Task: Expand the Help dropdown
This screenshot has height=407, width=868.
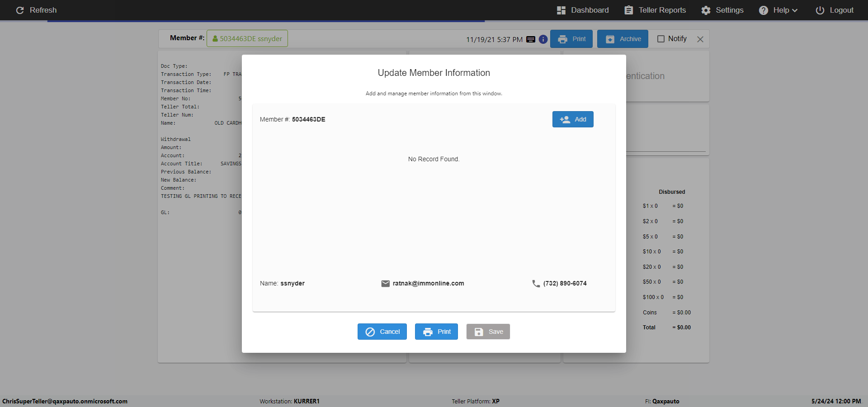Action: tap(778, 10)
